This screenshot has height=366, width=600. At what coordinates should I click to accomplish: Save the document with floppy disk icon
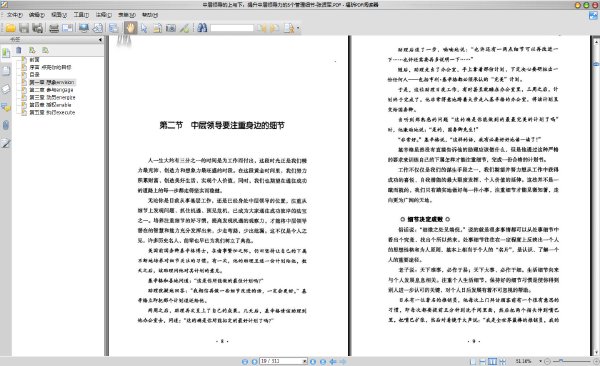tap(24, 28)
